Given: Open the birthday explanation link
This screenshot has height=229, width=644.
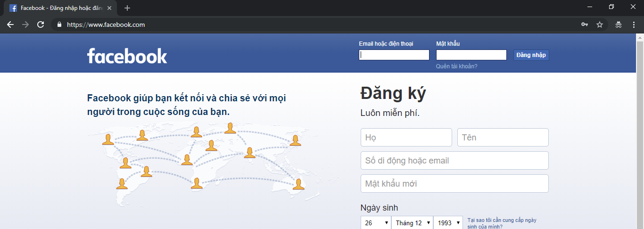Looking at the screenshot, I should [x=502, y=223].
